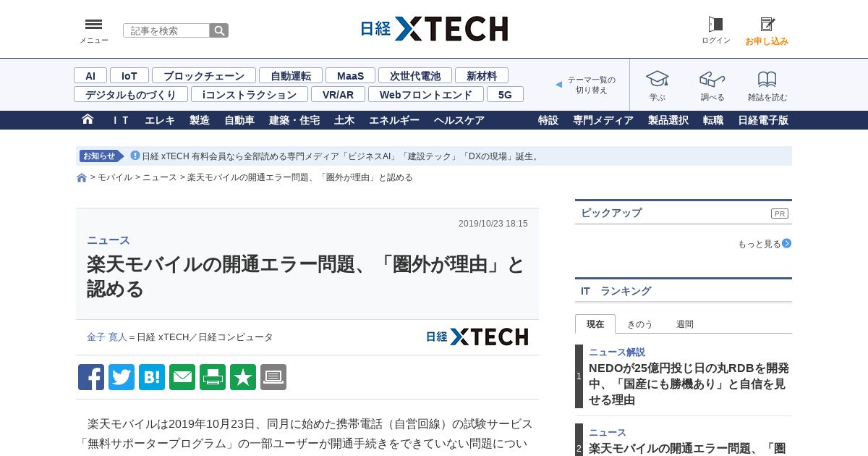Select the 自動運転 theme tag
The image size is (868, 456).
coord(291,75)
